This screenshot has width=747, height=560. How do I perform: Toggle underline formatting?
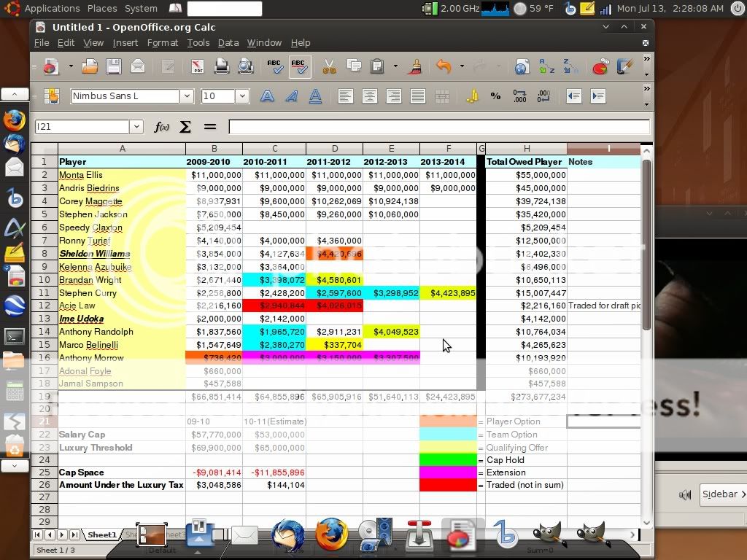315,96
